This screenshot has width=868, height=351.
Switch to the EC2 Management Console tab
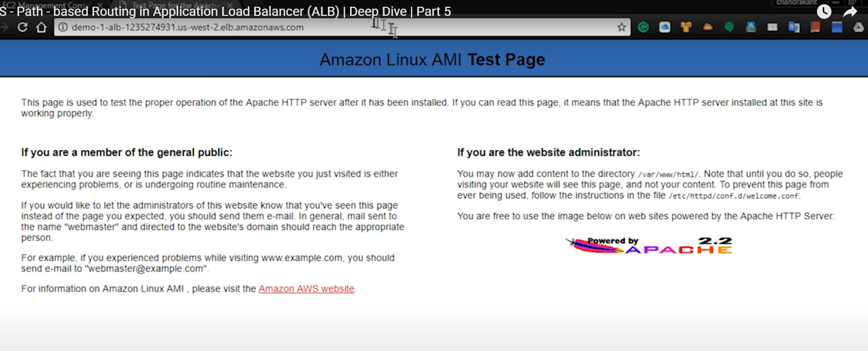[46, 5]
